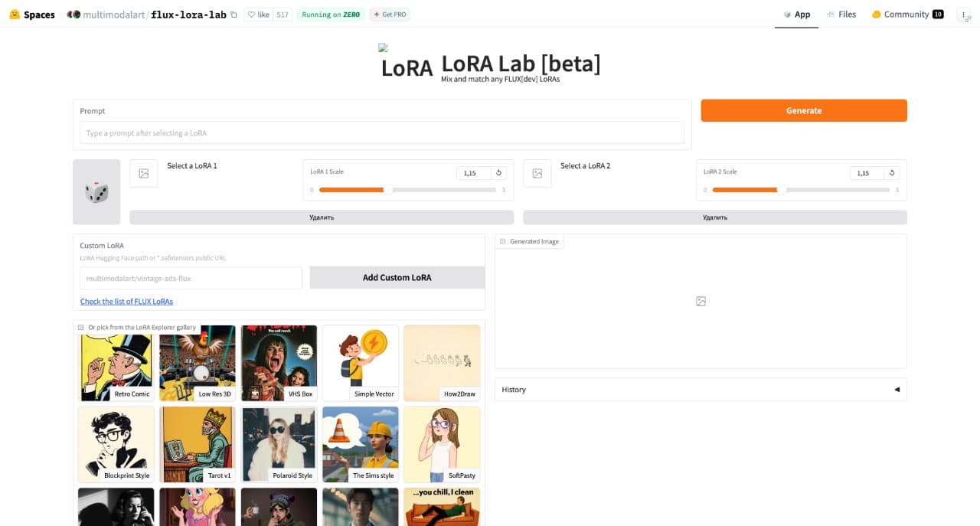This screenshot has height=526, width=980.
Task: Click the LoRA 2 image placeholder icon
Action: [537, 174]
